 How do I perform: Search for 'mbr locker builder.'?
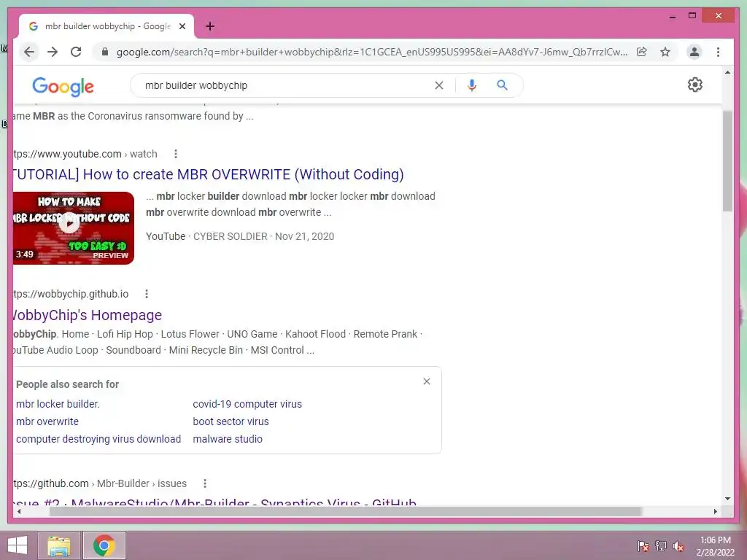pos(58,404)
